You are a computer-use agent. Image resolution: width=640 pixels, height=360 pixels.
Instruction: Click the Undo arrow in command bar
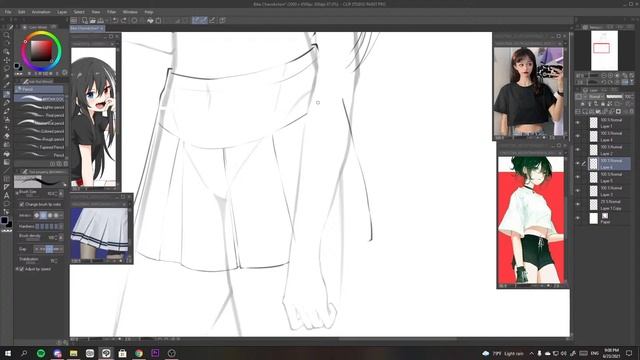(x=116, y=20)
